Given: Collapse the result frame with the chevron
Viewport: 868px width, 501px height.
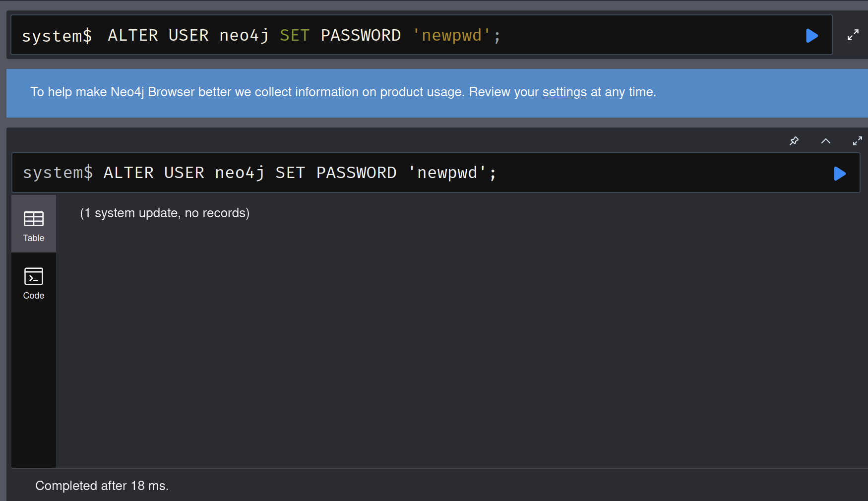Looking at the screenshot, I should coord(826,141).
